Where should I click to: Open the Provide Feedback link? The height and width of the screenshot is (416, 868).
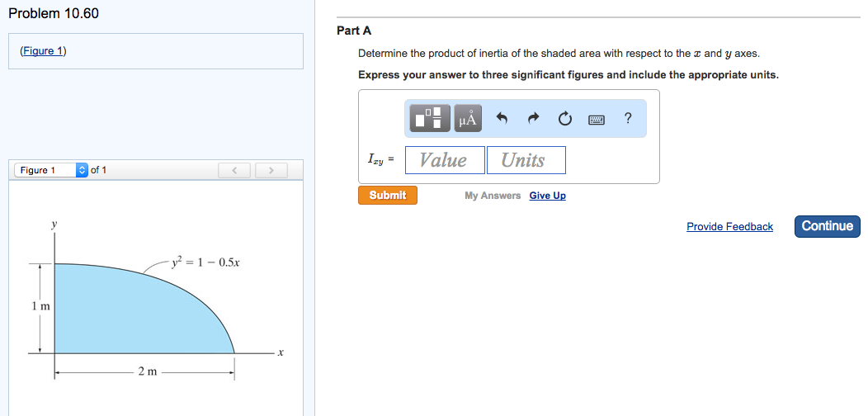coord(729,226)
